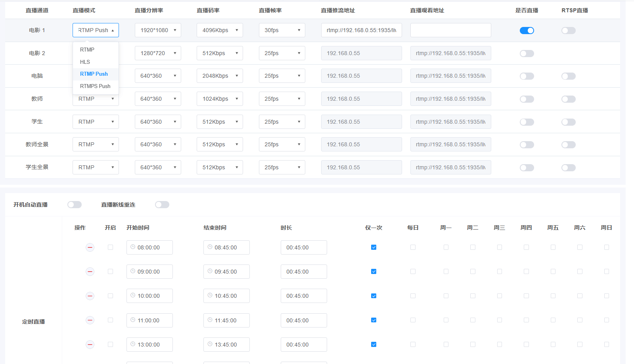This screenshot has width=634, height=364.
Task: Remove the 11:00:00 scheduled broadcast row
Action: point(90,320)
